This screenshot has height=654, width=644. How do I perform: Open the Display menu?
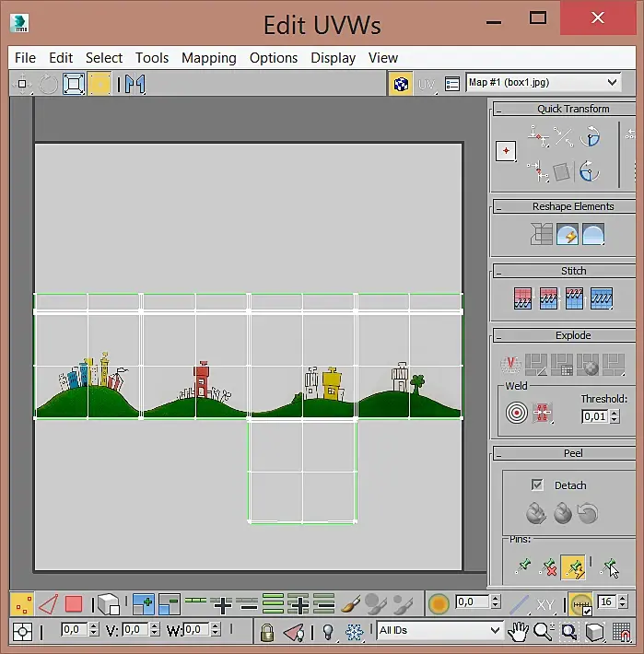pyautogui.click(x=333, y=57)
